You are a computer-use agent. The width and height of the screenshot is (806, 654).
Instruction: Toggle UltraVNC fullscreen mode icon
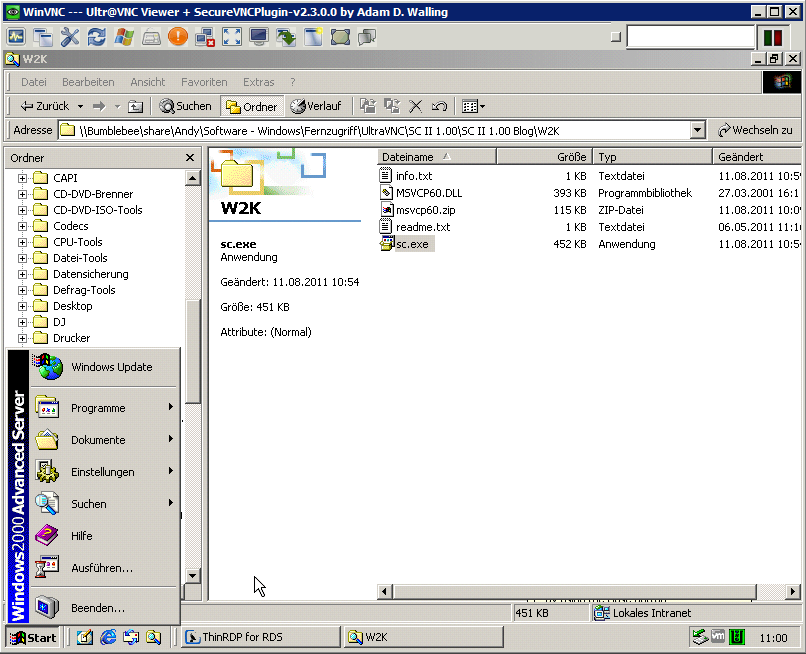(x=232, y=37)
